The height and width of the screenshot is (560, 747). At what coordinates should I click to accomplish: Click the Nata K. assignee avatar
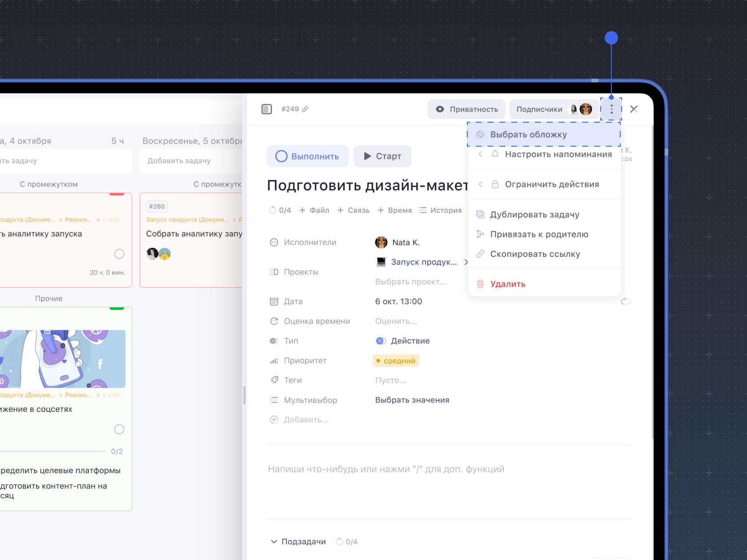click(x=381, y=242)
